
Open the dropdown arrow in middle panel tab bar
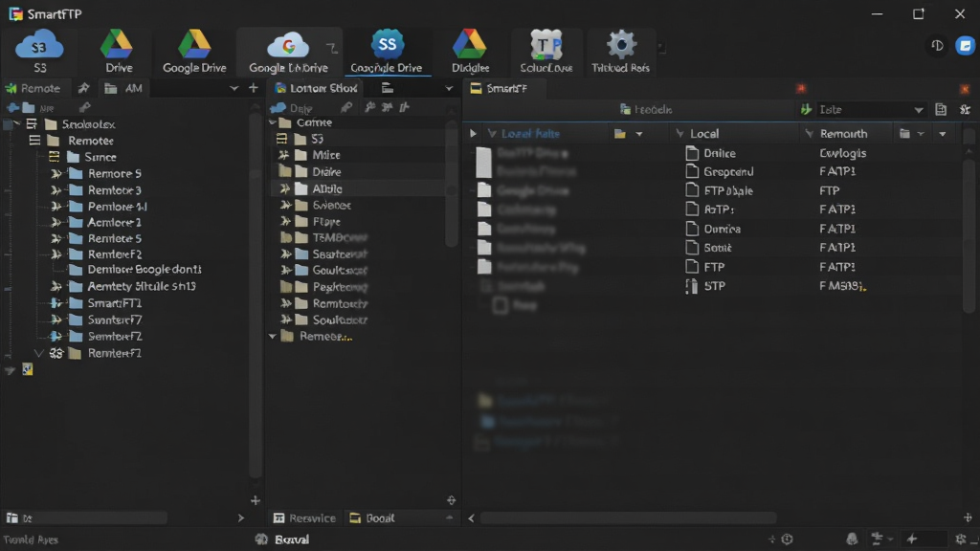(449, 88)
